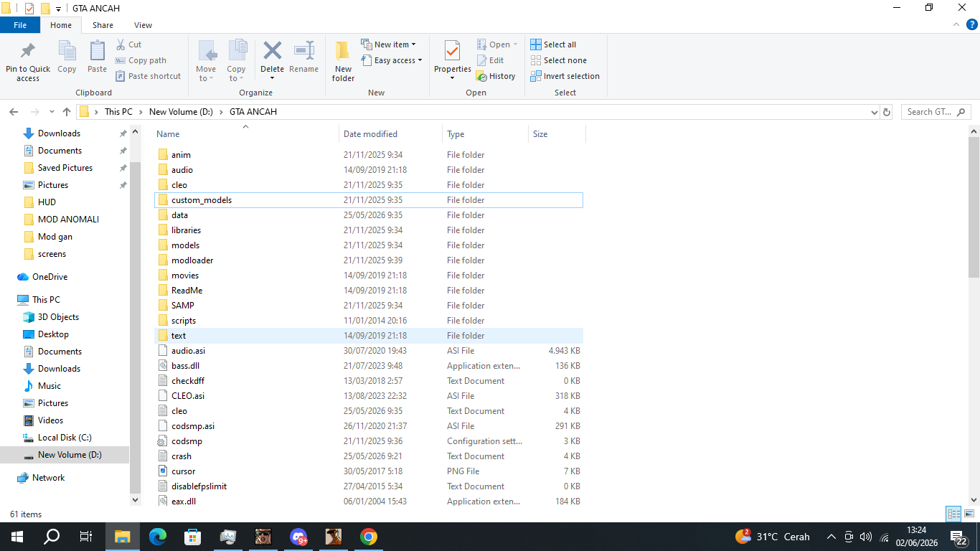Open the Start menu

point(17,537)
